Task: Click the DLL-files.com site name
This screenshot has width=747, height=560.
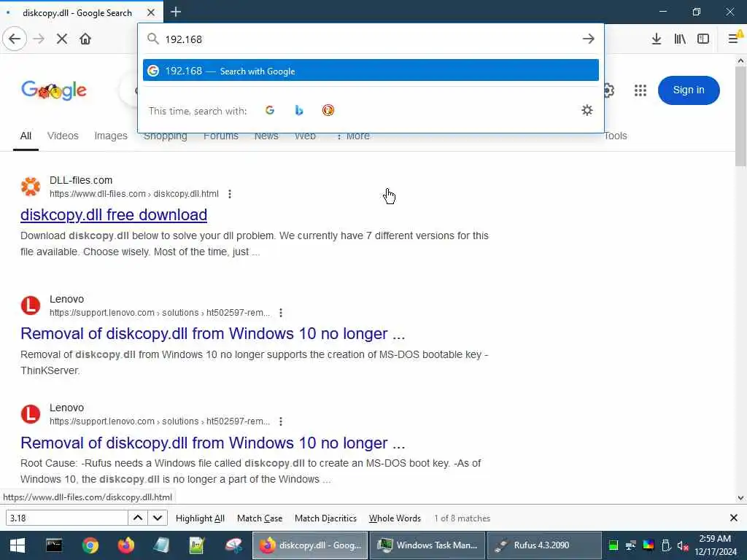Action: point(81,180)
